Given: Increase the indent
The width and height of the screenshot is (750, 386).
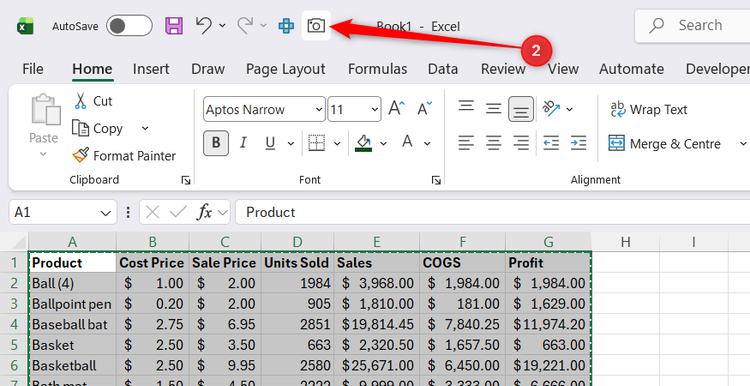Looking at the screenshot, I should pyautogui.click(x=578, y=143).
